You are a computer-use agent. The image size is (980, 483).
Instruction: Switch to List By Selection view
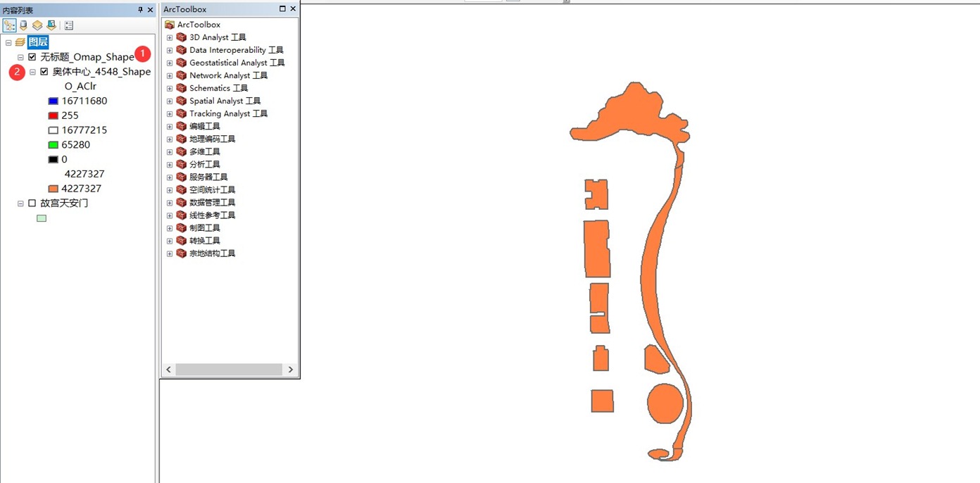pos(51,25)
